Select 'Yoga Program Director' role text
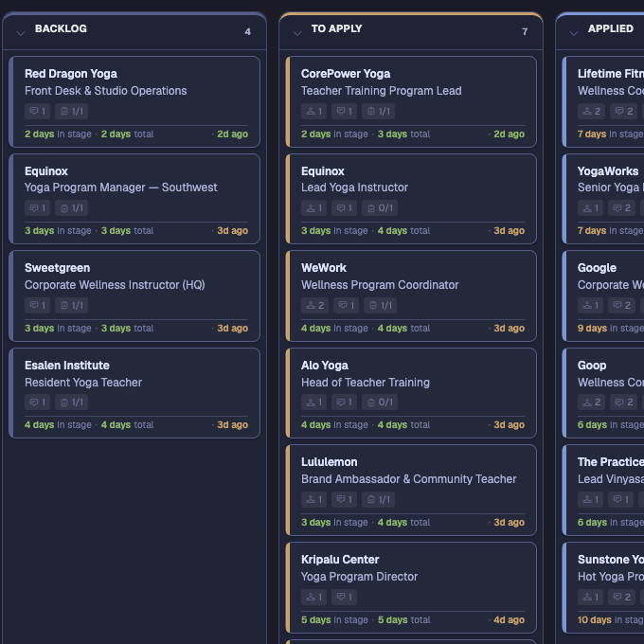 359,577
